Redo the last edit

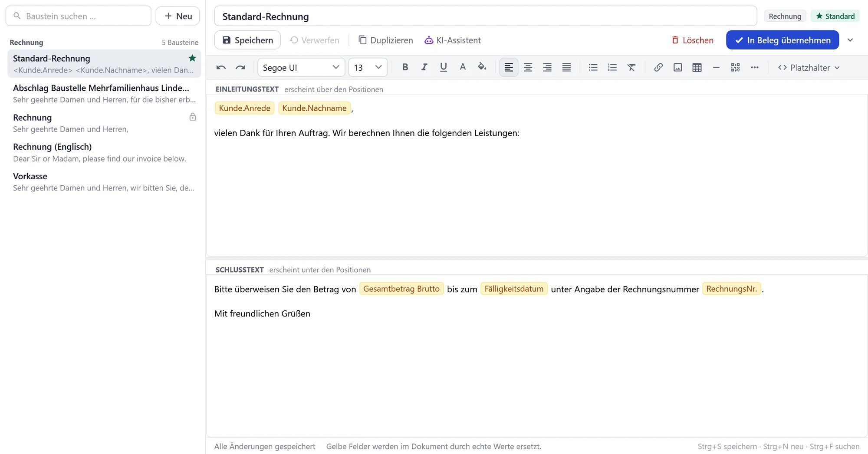[240, 67]
